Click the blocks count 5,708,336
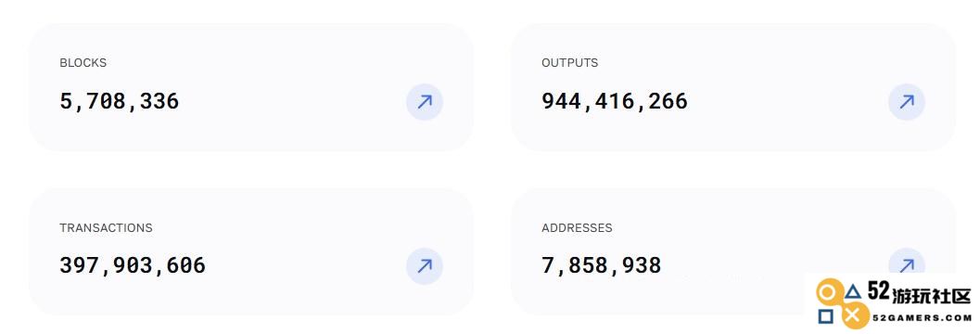 click(120, 101)
